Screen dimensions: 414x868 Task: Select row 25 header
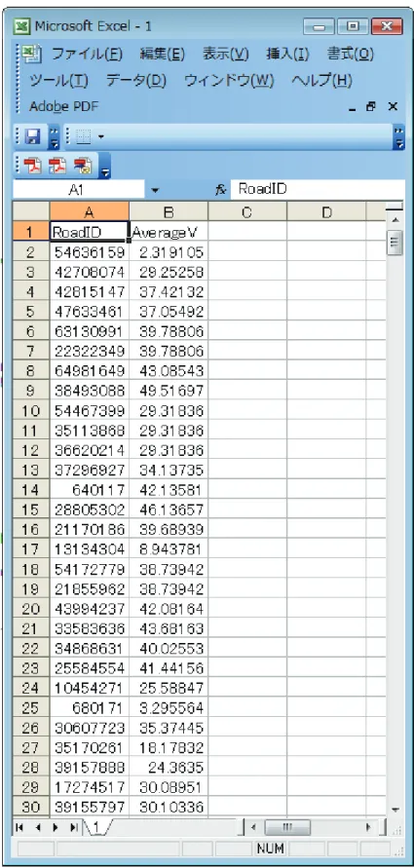(31, 707)
